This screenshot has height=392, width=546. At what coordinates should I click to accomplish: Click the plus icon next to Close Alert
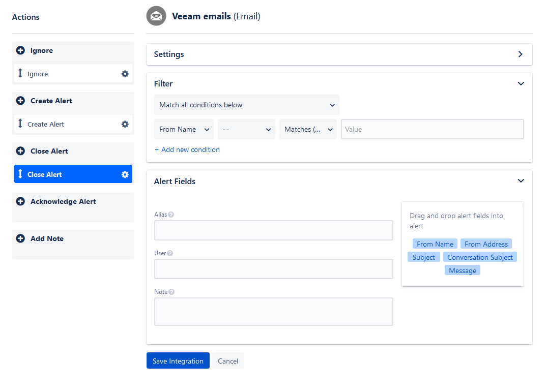pyautogui.click(x=20, y=151)
